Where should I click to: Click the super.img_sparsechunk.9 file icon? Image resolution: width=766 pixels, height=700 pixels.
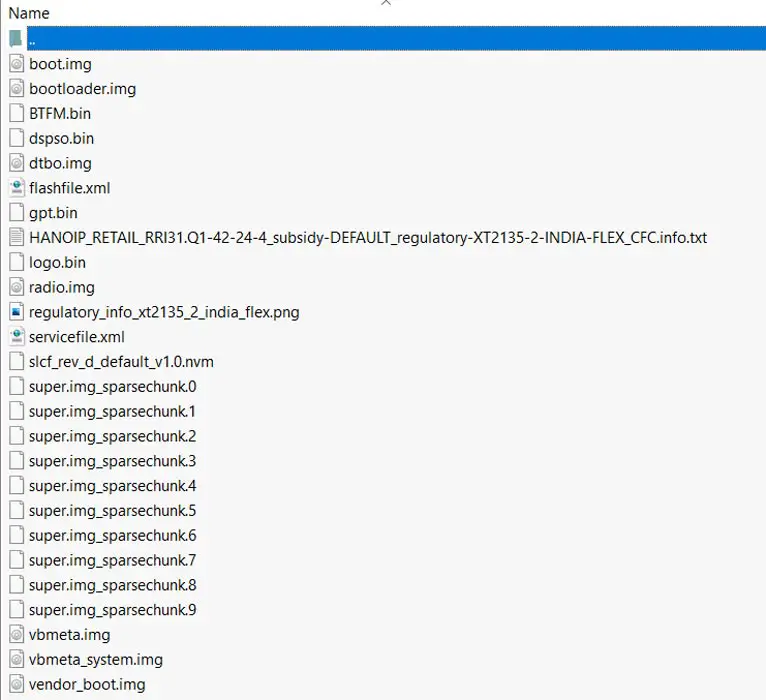pos(17,610)
